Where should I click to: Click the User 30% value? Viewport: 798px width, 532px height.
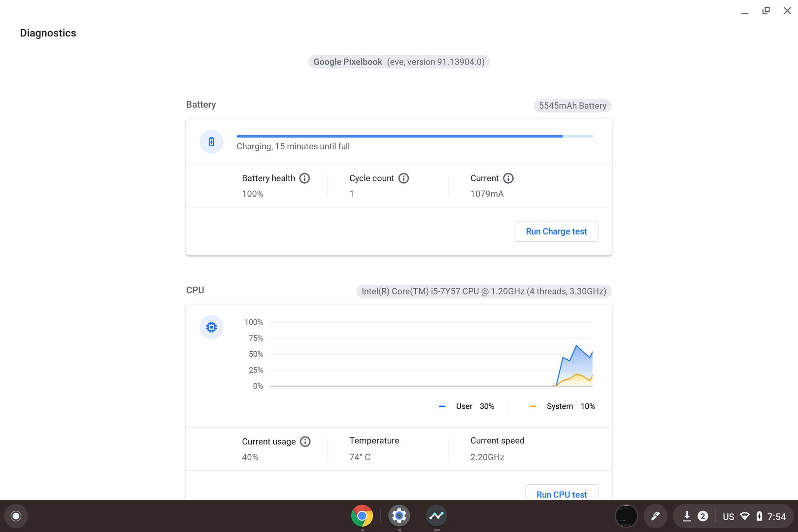coord(487,406)
